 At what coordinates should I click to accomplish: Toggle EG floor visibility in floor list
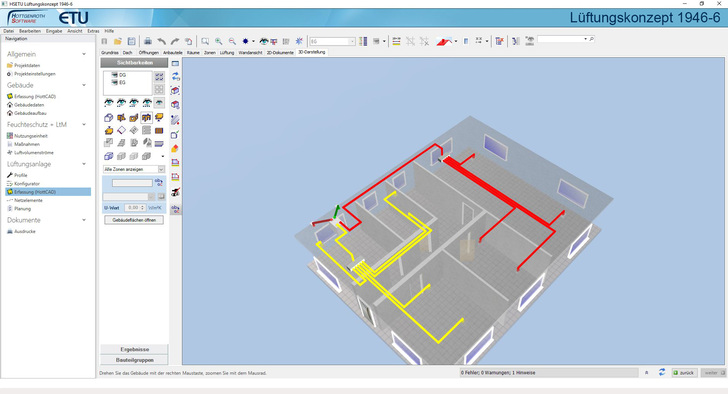[x=115, y=83]
